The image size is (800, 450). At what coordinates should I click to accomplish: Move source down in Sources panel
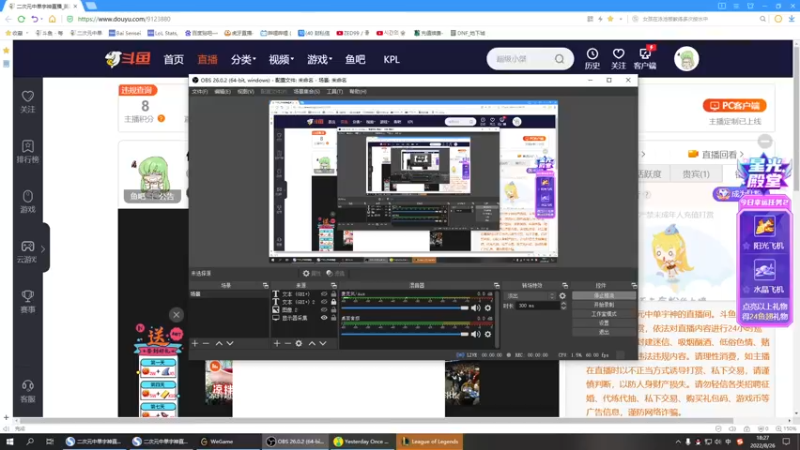coord(323,343)
